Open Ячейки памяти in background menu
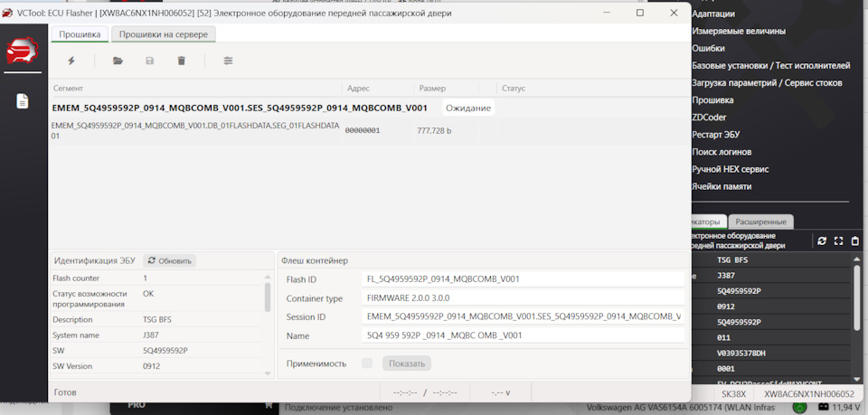Viewport: 868px width, 415px height. point(722,186)
